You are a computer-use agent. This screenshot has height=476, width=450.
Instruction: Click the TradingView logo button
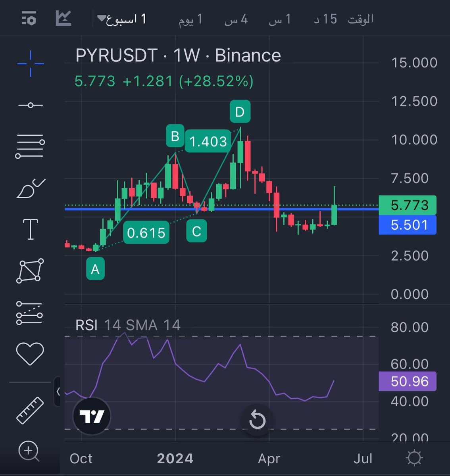pyautogui.click(x=92, y=416)
